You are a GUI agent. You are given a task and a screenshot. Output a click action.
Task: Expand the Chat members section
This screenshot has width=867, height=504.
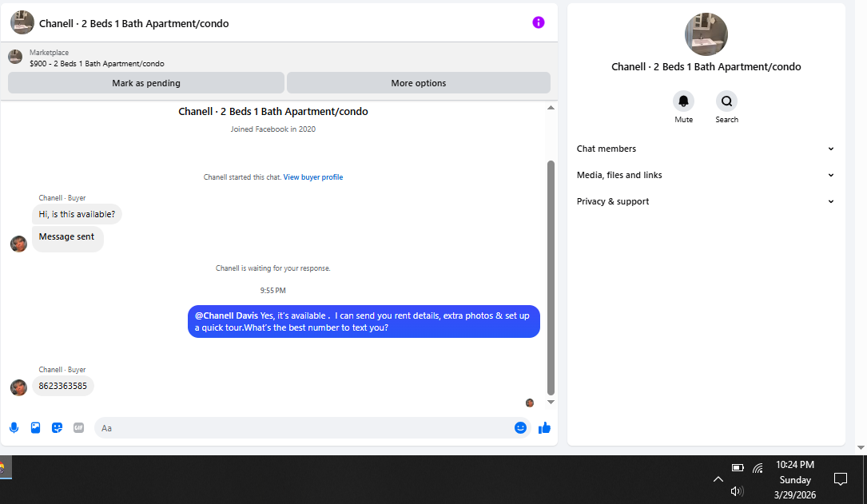706,149
